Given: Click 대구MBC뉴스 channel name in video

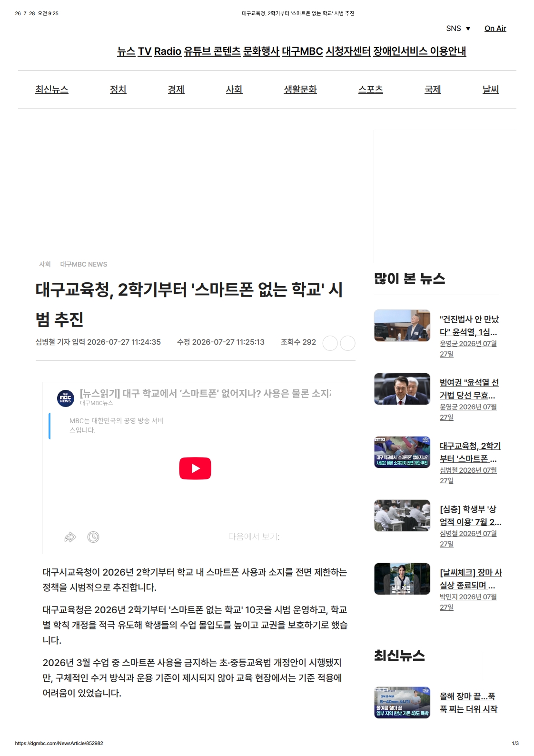Looking at the screenshot, I should tap(97, 403).
